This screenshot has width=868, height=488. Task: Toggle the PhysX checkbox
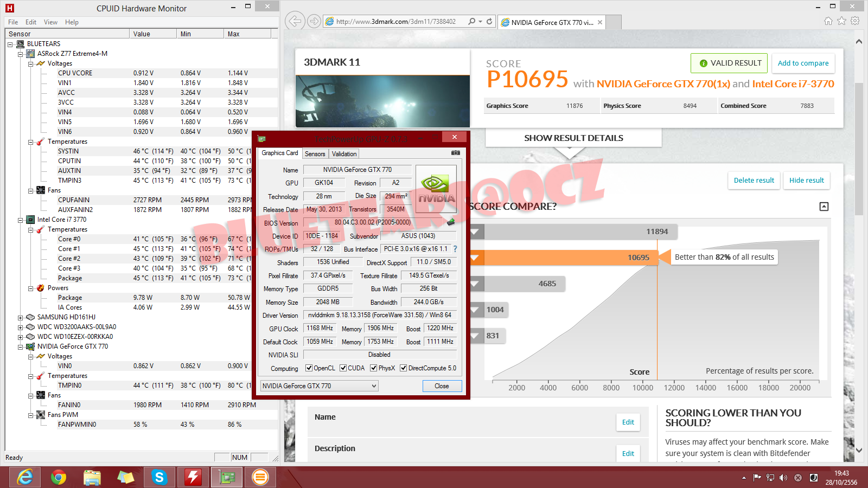373,368
